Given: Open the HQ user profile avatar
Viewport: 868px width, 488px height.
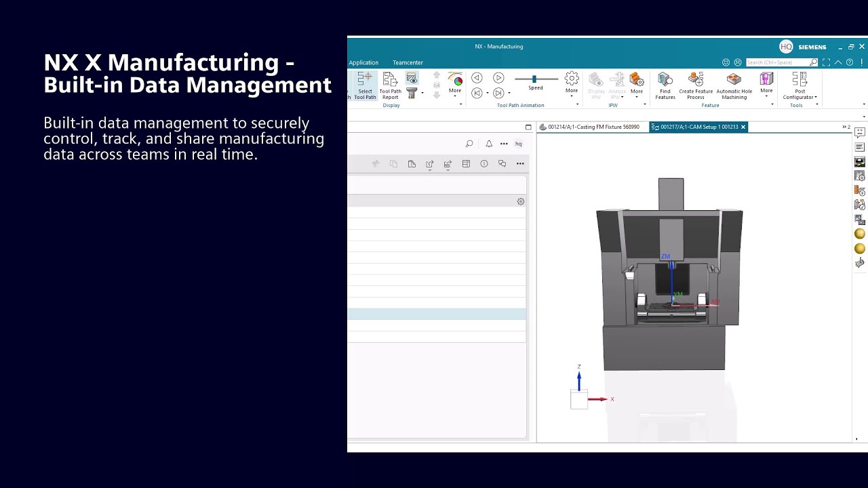Looking at the screenshot, I should 786,47.
